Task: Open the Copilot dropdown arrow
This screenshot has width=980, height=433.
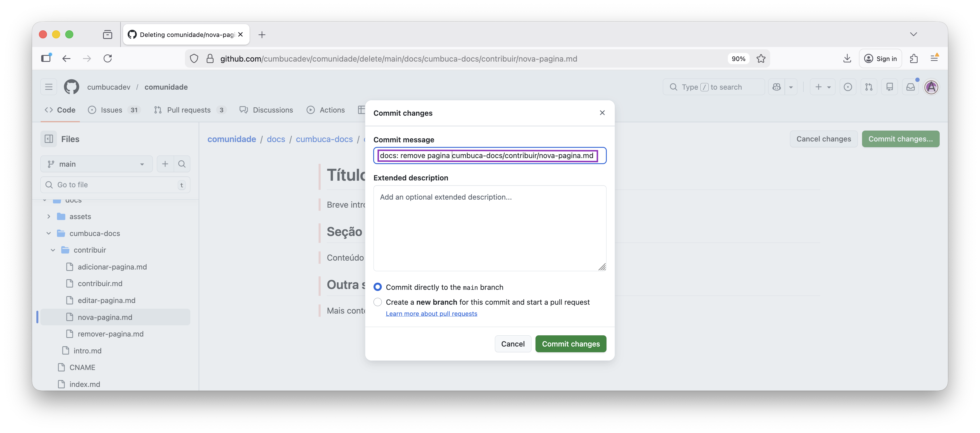Action: [x=791, y=87]
